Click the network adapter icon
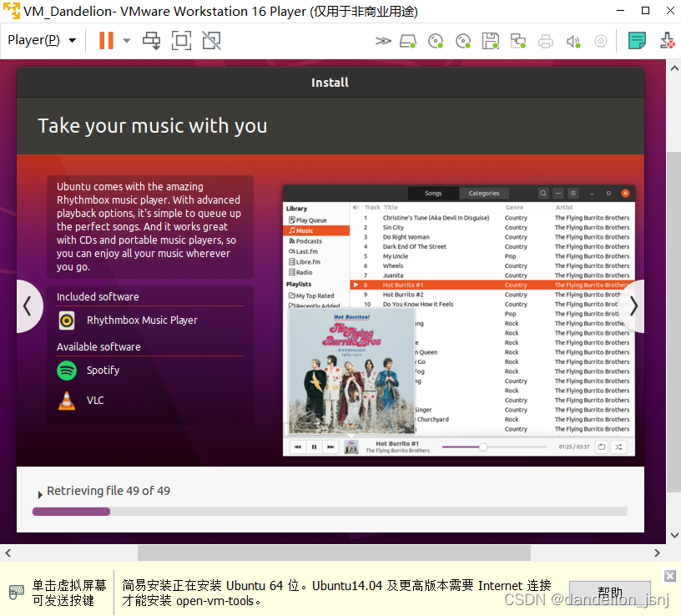The width and height of the screenshot is (681, 616). tap(517, 41)
